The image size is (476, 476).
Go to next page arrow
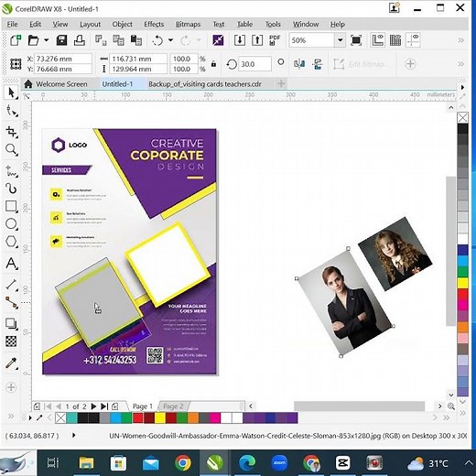coord(93,406)
